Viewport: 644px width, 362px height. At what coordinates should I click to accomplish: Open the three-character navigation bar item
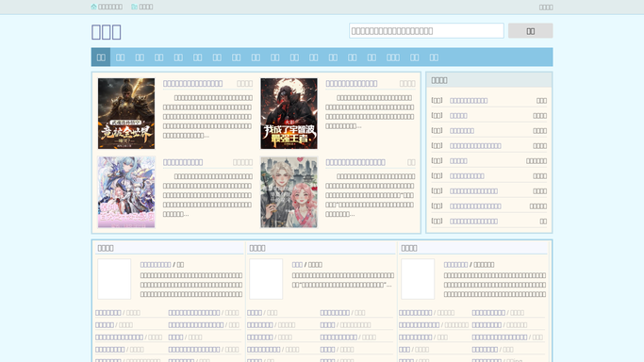[x=392, y=58]
